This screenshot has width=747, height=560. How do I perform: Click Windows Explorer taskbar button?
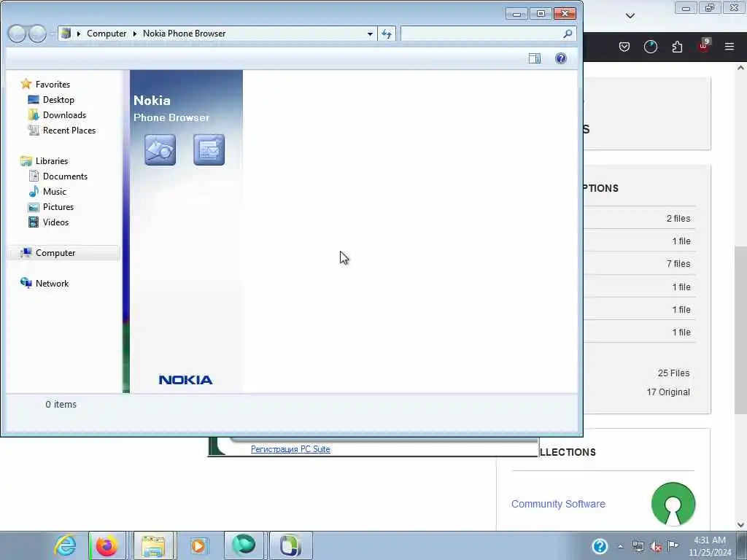click(x=153, y=545)
